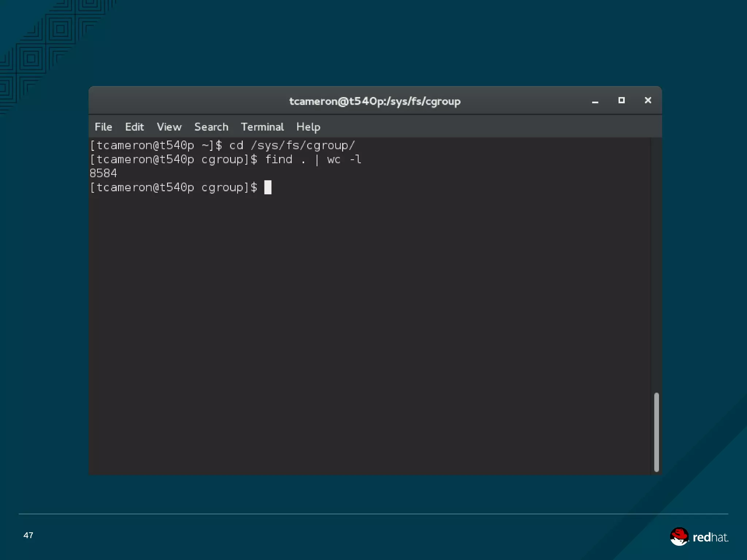Click the slide number 47
The height and width of the screenshot is (560, 747).
[x=28, y=535]
